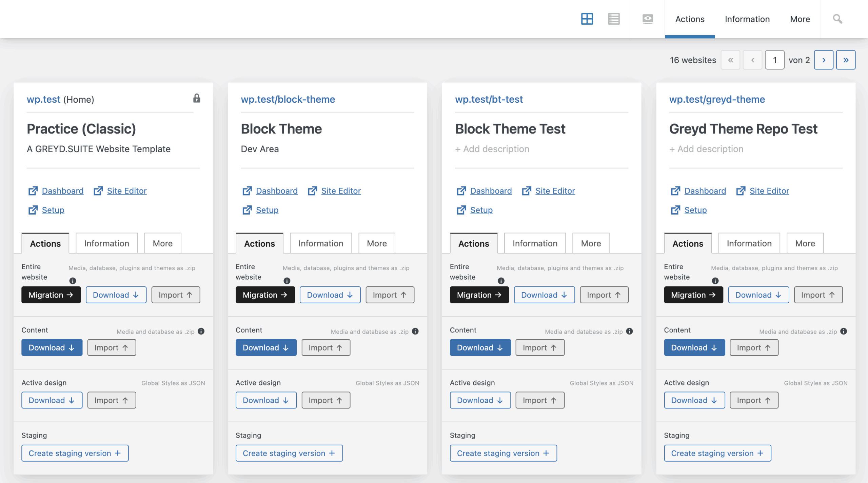Image resolution: width=868 pixels, height=483 pixels.
Task: Open Site Editor for wp.test/greyd-theme
Action: [769, 191]
